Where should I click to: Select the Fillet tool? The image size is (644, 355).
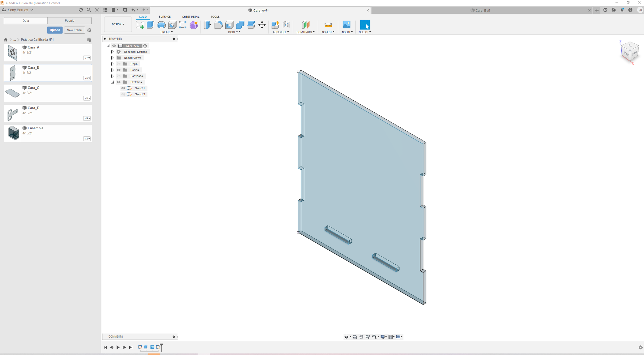218,25
